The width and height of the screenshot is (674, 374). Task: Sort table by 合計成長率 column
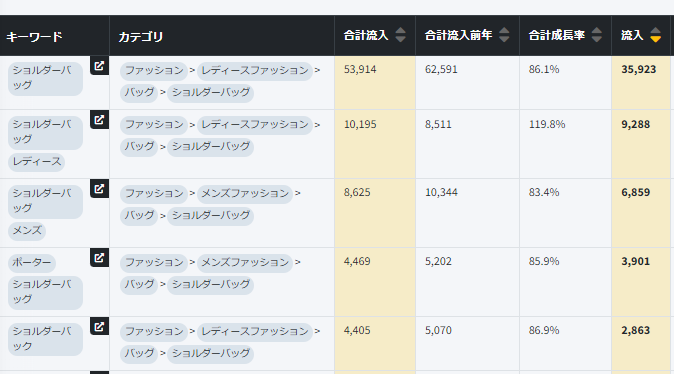(x=596, y=35)
